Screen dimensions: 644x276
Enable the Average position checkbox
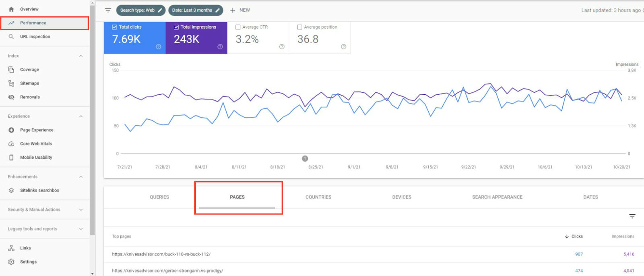pyautogui.click(x=299, y=27)
